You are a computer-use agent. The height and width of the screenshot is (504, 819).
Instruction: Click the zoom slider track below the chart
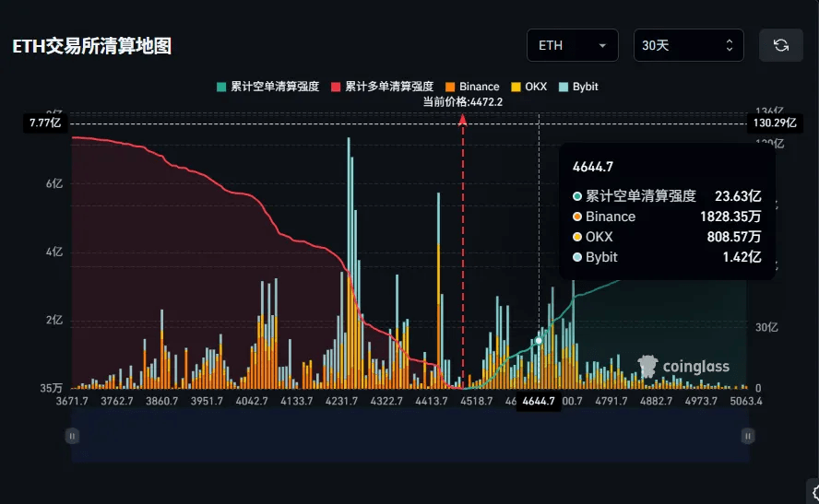click(x=410, y=436)
